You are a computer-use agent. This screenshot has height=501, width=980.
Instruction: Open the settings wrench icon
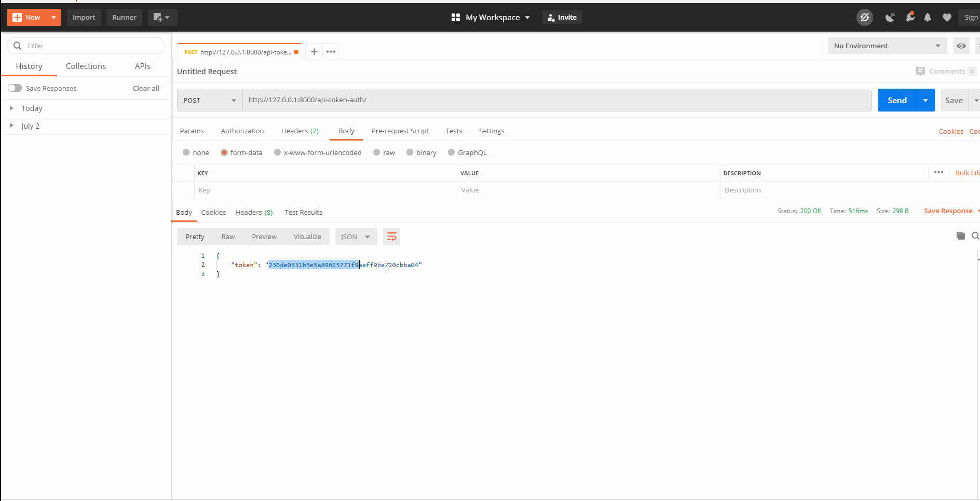click(x=910, y=17)
